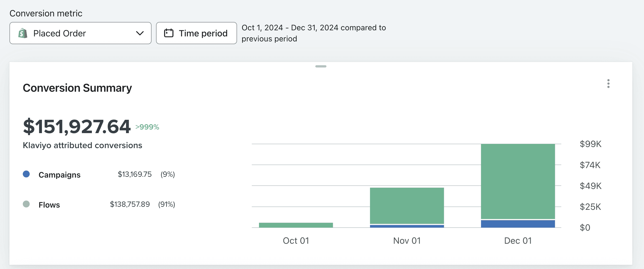Click the calendar icon on Time period
The image size is (644, 269).
tap(169, 33)
